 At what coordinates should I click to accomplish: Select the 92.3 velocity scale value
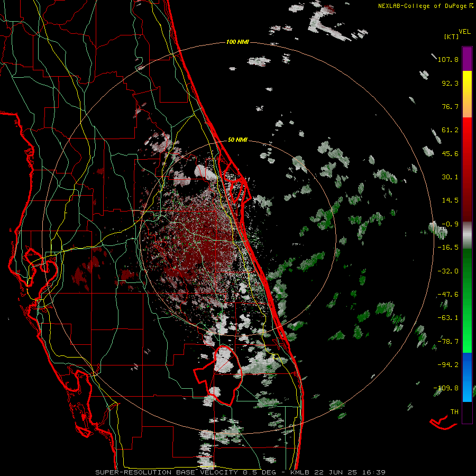[450, 83]
